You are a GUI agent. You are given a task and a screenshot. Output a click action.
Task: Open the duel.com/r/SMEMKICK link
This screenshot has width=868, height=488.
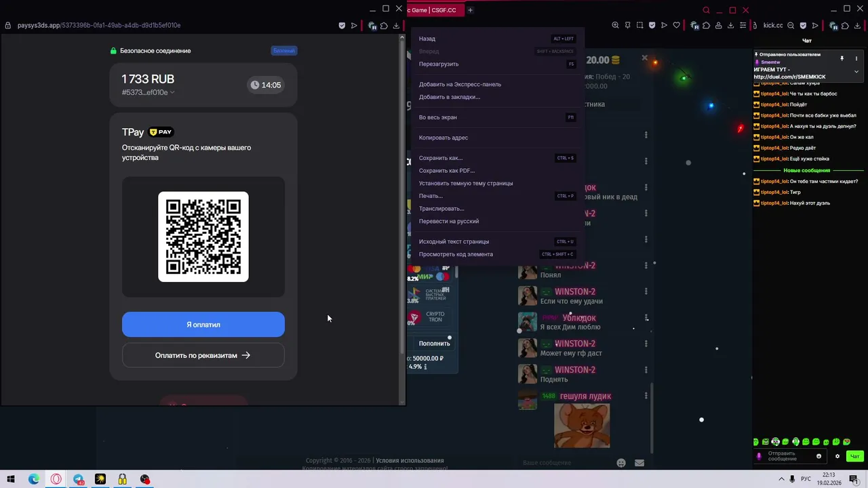(789, 77)
